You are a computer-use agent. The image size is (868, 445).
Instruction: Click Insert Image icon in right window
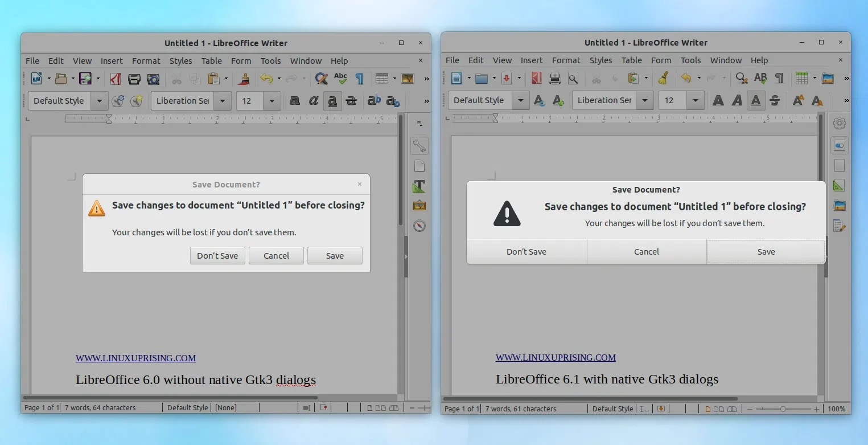[828, 78]
